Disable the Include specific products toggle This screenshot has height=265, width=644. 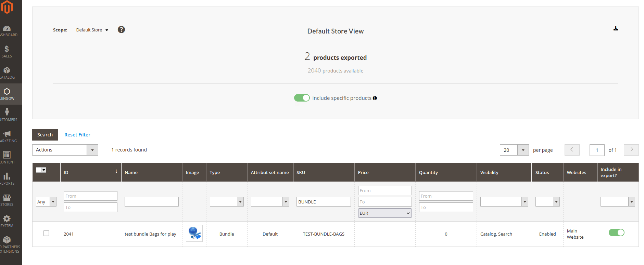302,98
